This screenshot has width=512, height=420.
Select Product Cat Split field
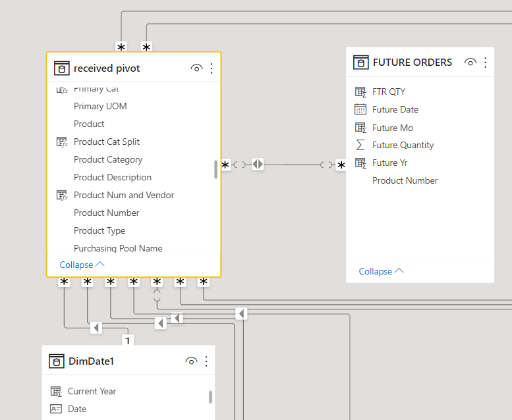coord(107,142)
